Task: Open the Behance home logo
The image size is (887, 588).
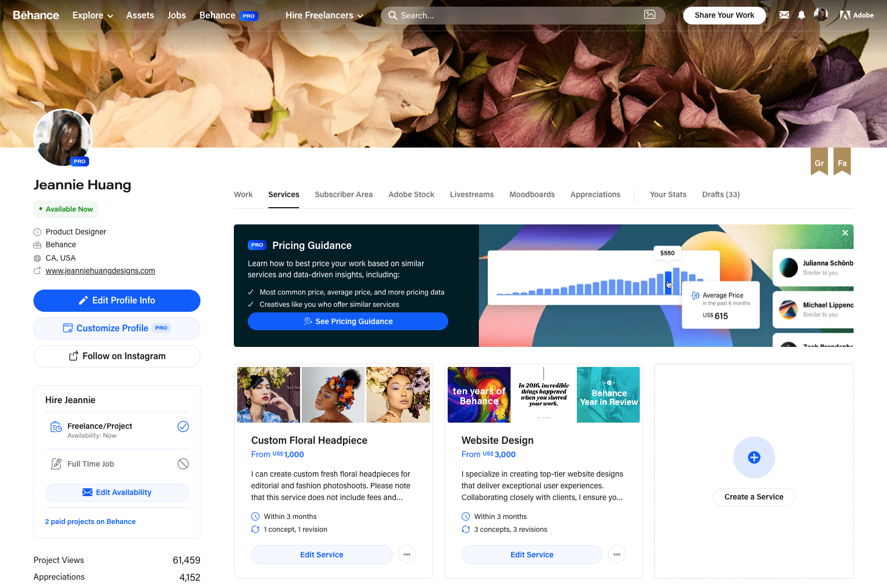Action: (36, 15)
